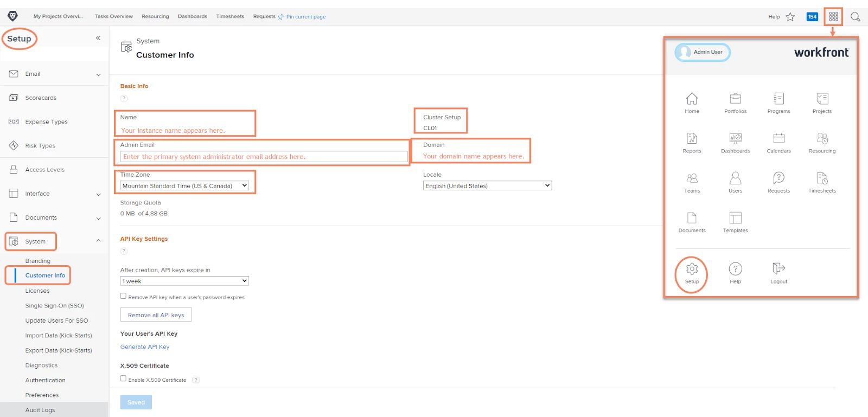Click the search magnifier icon

[856, 17]
